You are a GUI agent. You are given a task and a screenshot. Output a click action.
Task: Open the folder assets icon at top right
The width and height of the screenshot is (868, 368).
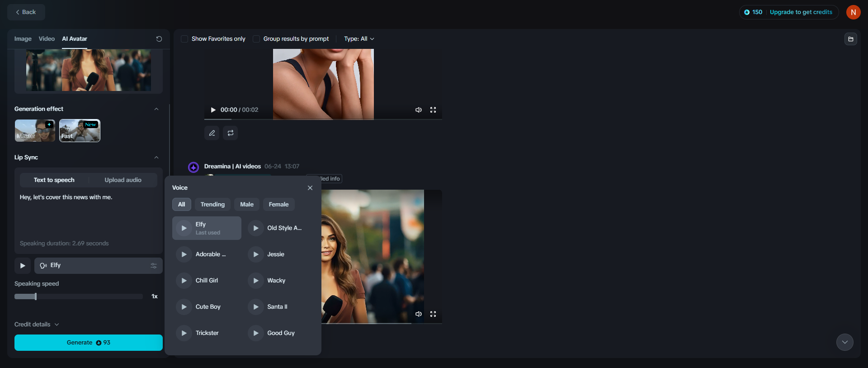[x=850, y=39]
